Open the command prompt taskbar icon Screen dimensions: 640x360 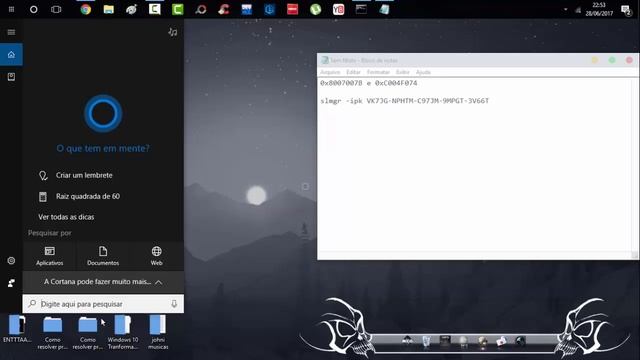pos(361,9)
